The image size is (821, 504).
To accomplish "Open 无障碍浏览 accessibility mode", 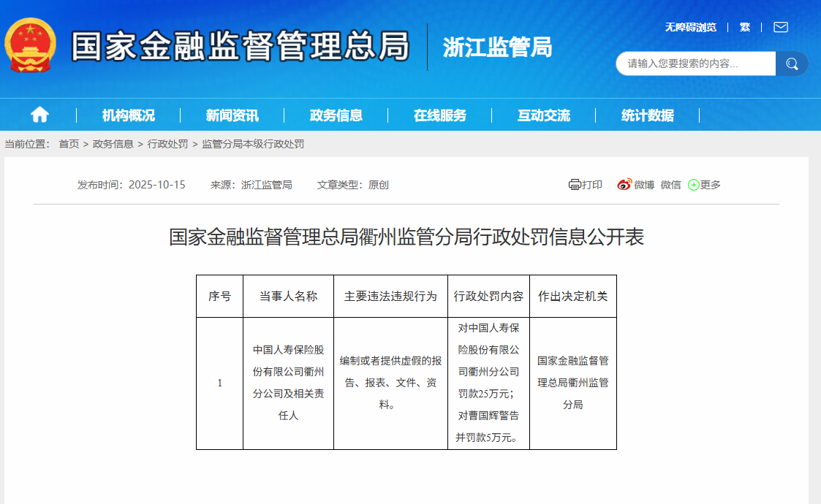I will [x=691, y=27].
